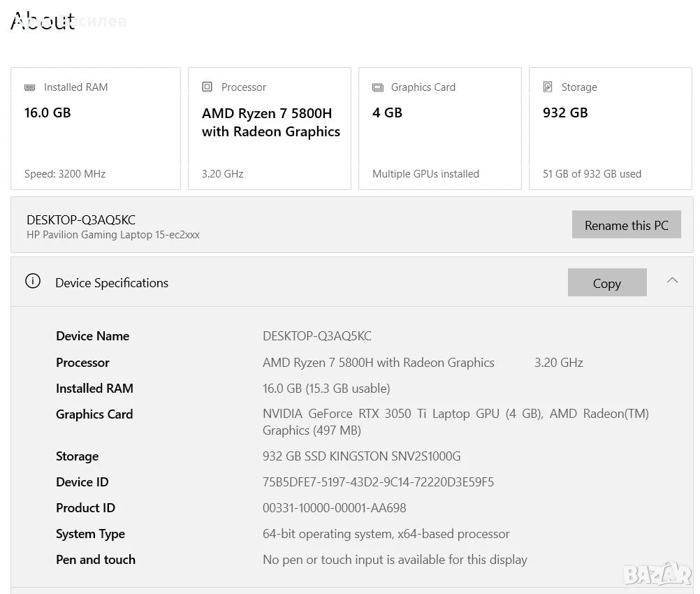Click the Graphics Card icon
The image size is (700, 594).
[378, 87]
